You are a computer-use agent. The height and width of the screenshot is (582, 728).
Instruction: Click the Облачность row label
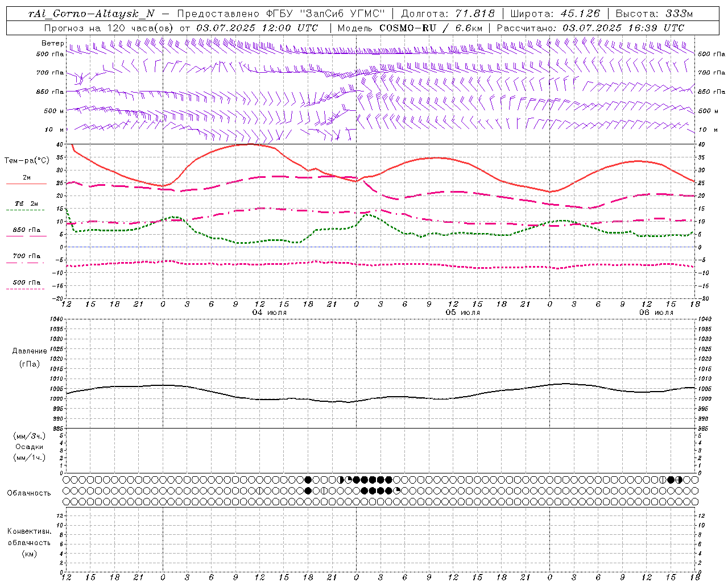pos(29,493)
